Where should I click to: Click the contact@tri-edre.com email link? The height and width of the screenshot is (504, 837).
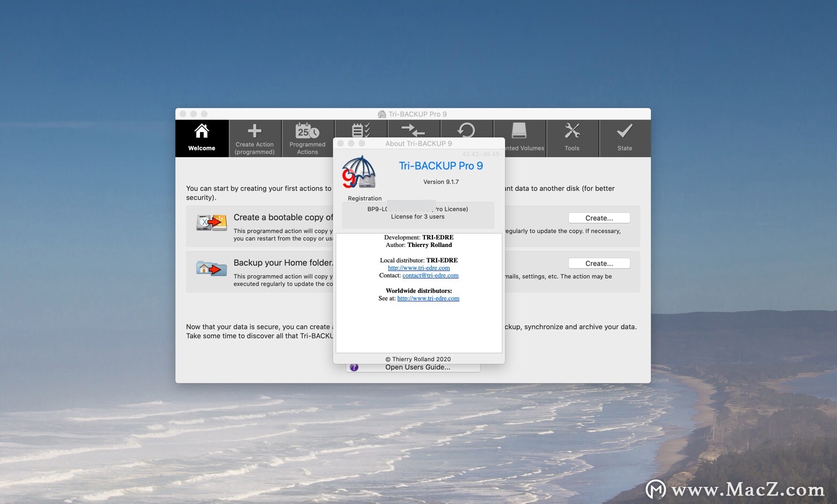[430, 275]
